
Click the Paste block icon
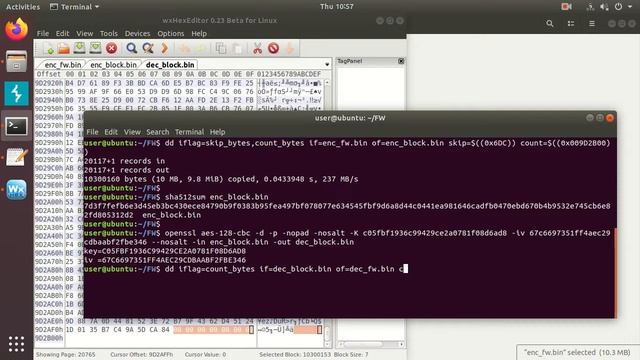[x=237, y=49]
